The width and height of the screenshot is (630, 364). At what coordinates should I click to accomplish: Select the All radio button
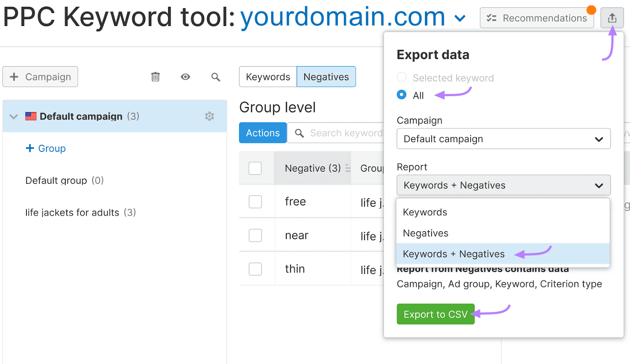[402, 95]
